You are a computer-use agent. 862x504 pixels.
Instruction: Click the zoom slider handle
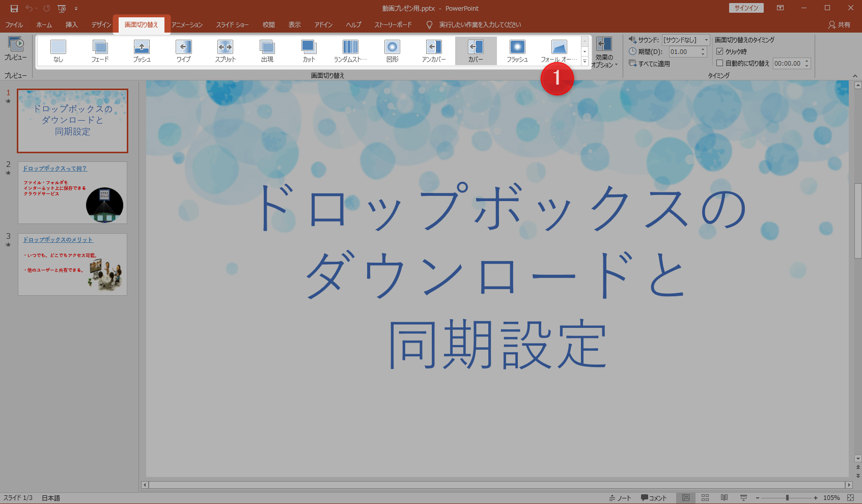pos(787,498)
